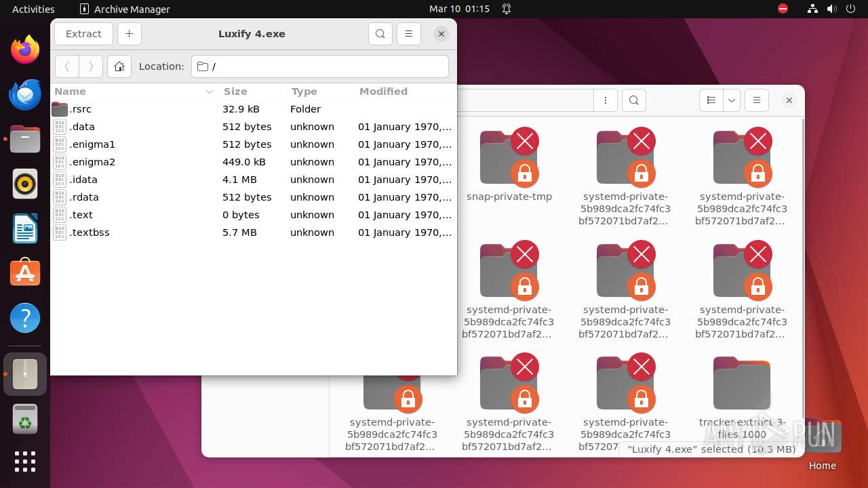Go to archive home location
Screen dimensions: 868x488
(119, 66)
